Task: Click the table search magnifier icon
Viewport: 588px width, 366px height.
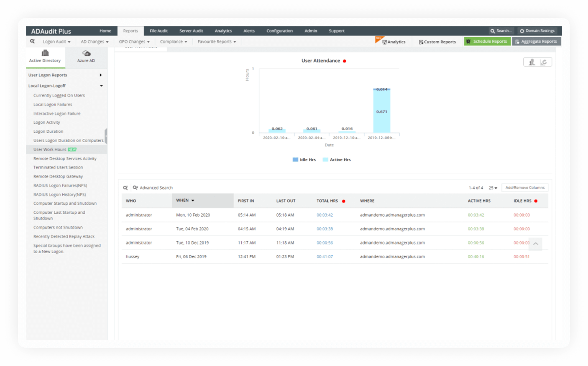Action: point(125,188)
